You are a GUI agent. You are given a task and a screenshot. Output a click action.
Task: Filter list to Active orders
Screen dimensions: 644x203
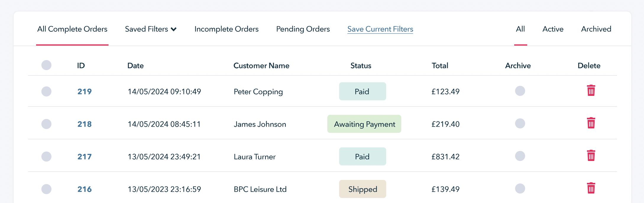553,29
